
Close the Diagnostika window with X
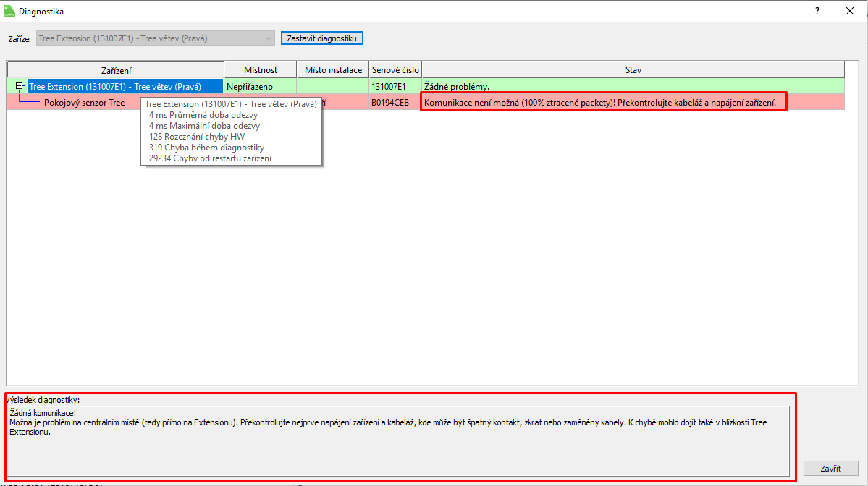850,11
